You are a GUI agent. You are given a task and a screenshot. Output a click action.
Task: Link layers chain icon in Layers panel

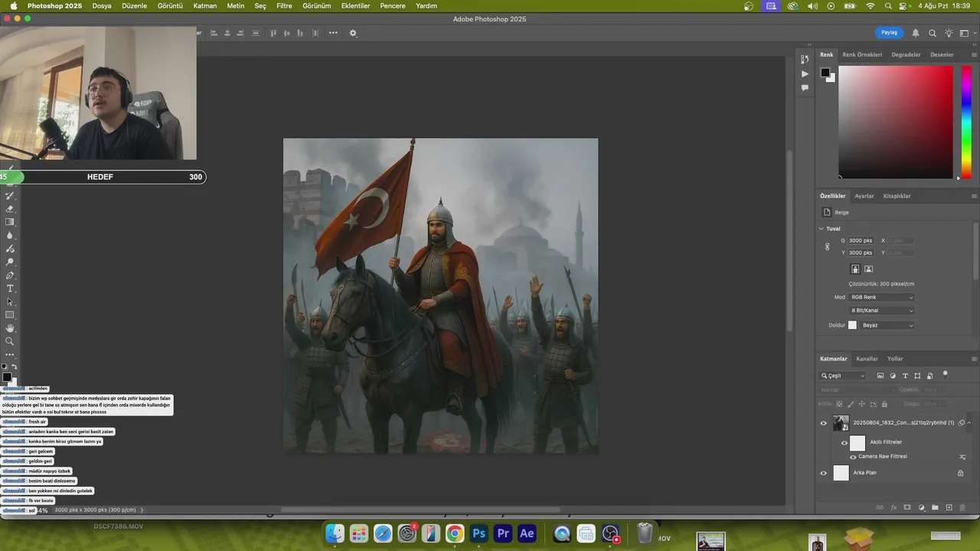(x=880, y=507)
